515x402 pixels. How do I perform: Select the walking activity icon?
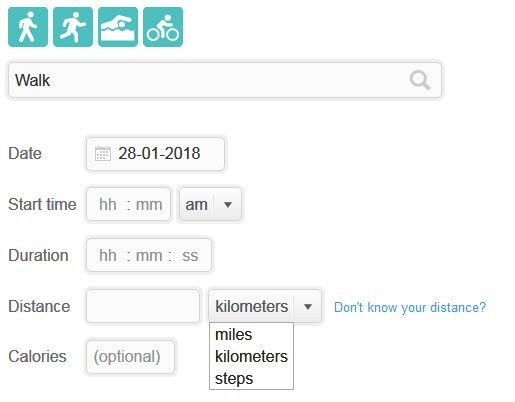[x=28, y=27]
